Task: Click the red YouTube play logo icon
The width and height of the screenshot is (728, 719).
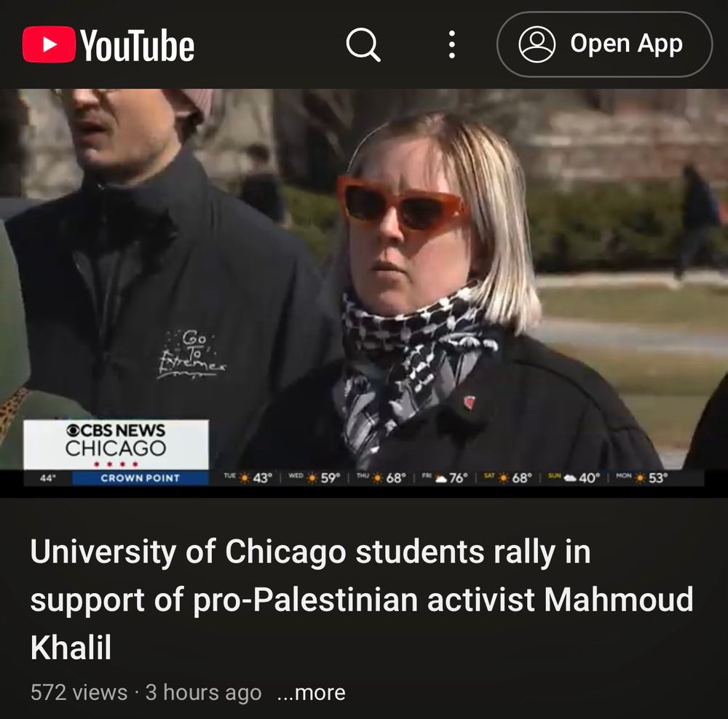Action: (x=48, y=44)
